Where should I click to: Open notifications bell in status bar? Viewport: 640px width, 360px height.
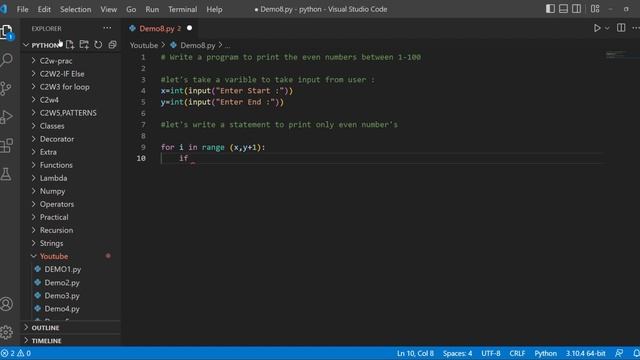636,353
